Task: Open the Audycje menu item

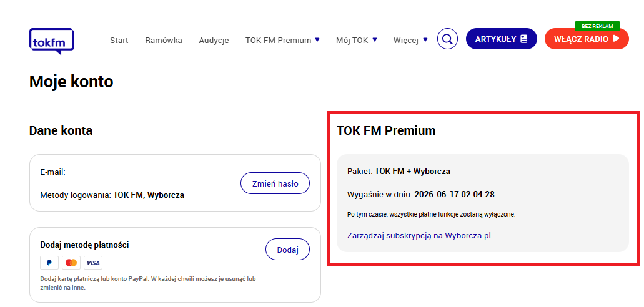Action: [214, 40]
